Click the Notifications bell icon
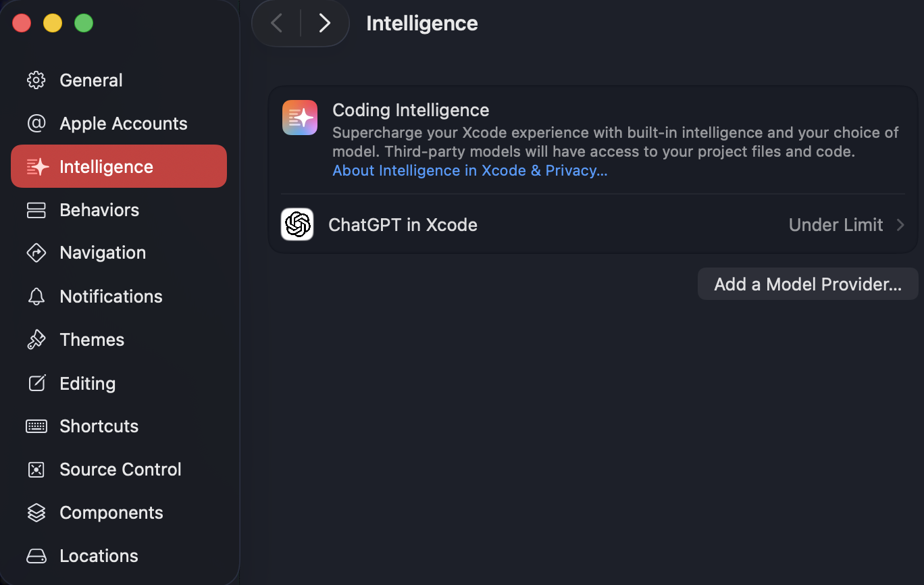Screen dimensions: 924x585 pyautogui.click(x=36, y=297)
